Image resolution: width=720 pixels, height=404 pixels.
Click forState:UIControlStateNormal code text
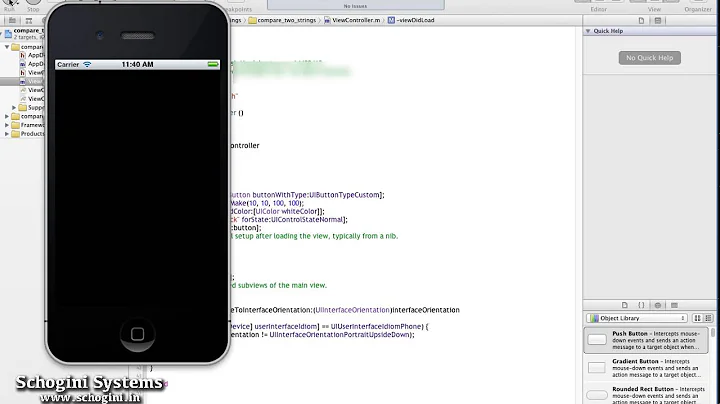[x=292, y=219]
